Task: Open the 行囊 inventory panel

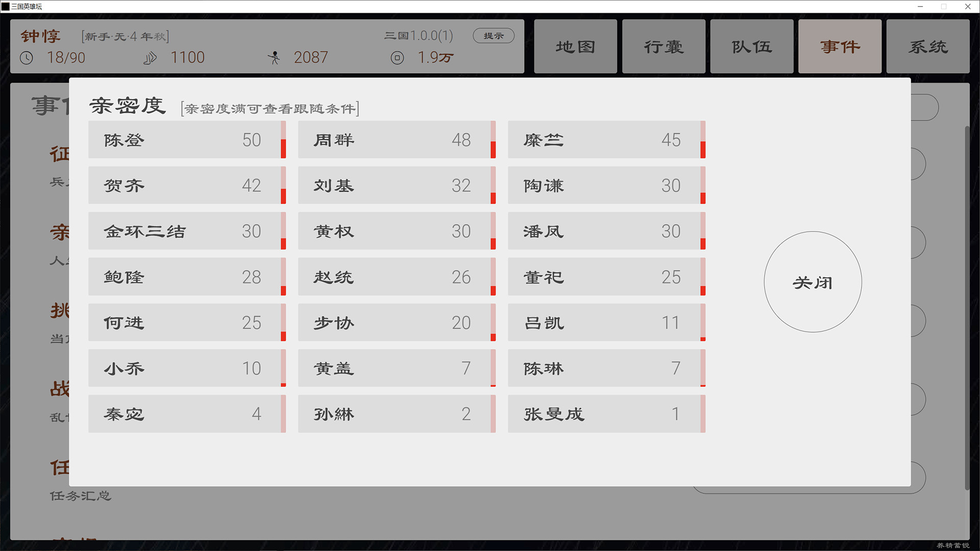Action: tap(663, 46)
